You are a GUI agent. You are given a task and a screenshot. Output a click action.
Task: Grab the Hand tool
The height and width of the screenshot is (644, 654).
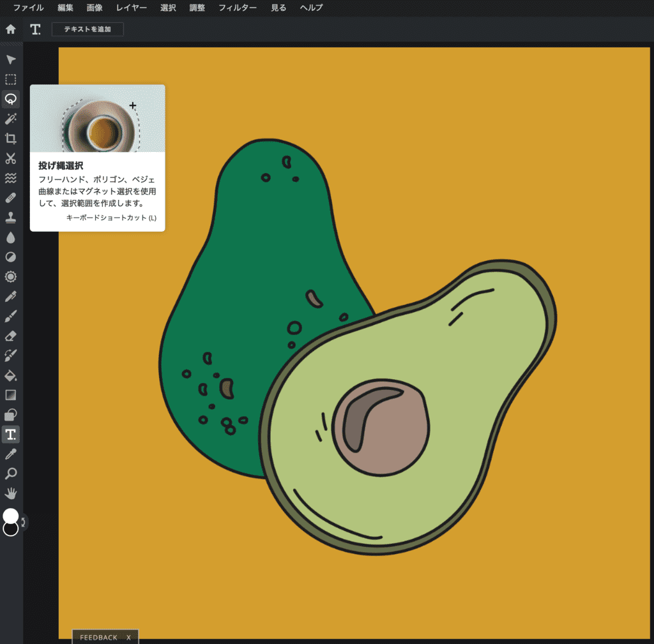coord(10,493)
